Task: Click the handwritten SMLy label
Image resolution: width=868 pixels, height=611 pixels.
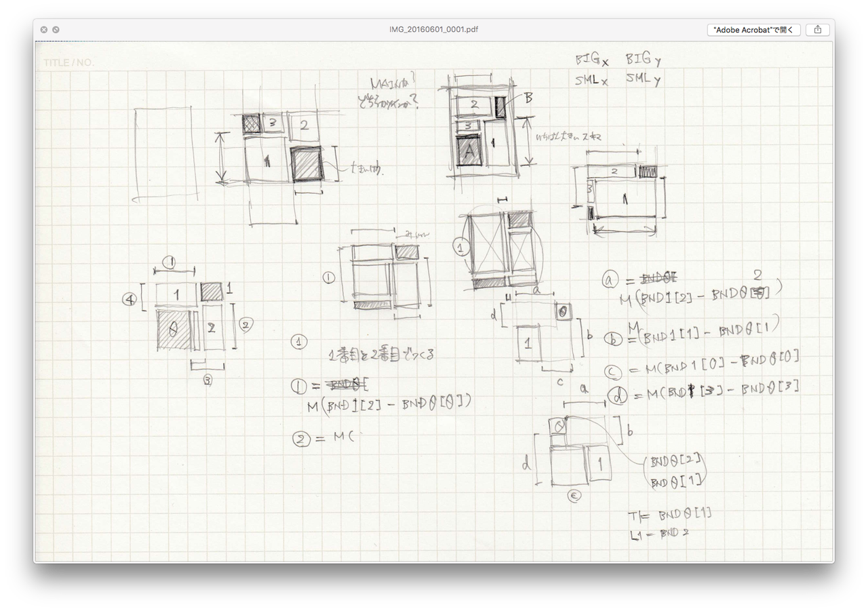Action: 644,79
